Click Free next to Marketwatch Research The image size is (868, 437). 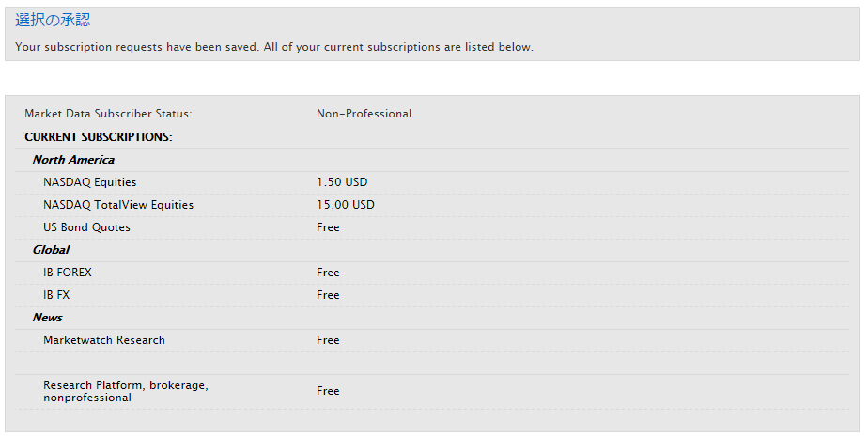328,340
